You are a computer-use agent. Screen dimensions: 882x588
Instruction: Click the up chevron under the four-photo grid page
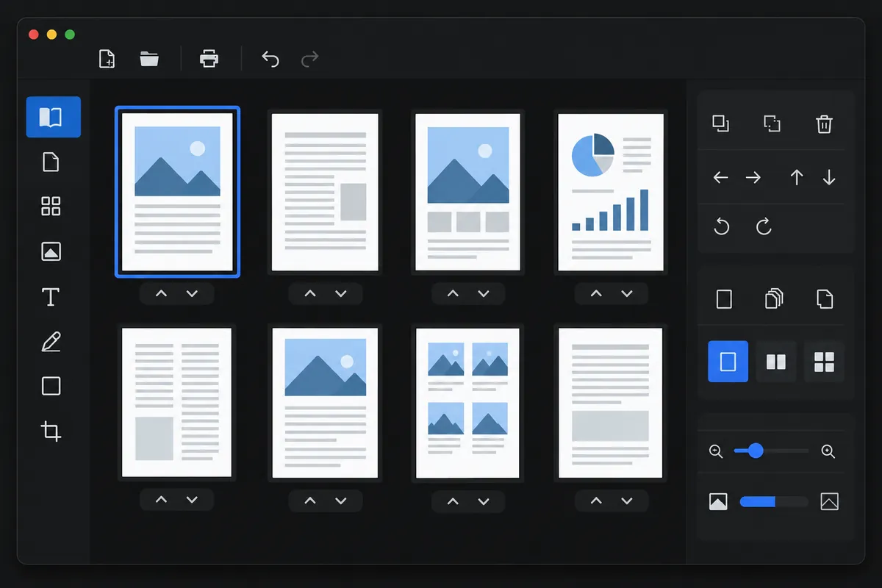pyautogui.click(x=453, y=501)
